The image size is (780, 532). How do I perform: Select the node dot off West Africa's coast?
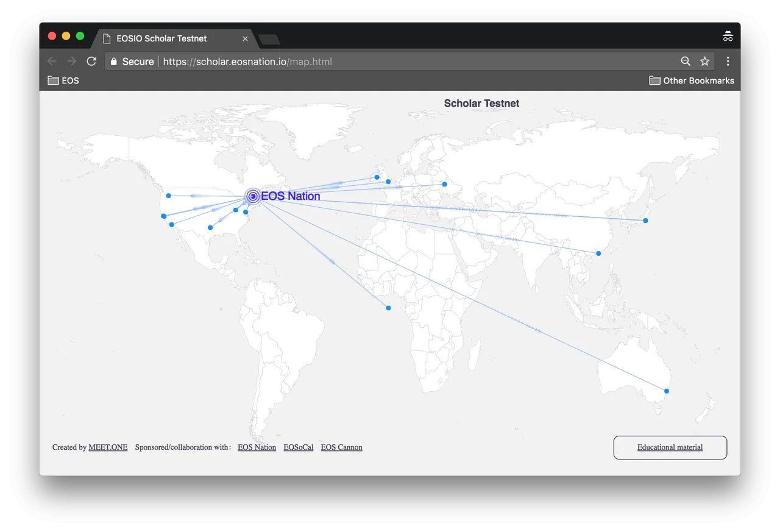[388, 308]
